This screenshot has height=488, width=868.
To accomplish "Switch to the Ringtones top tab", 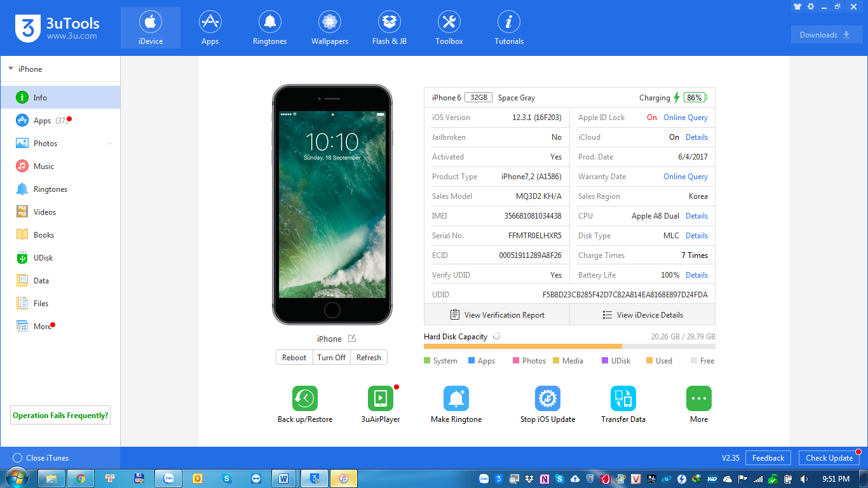I will (269, 28).
